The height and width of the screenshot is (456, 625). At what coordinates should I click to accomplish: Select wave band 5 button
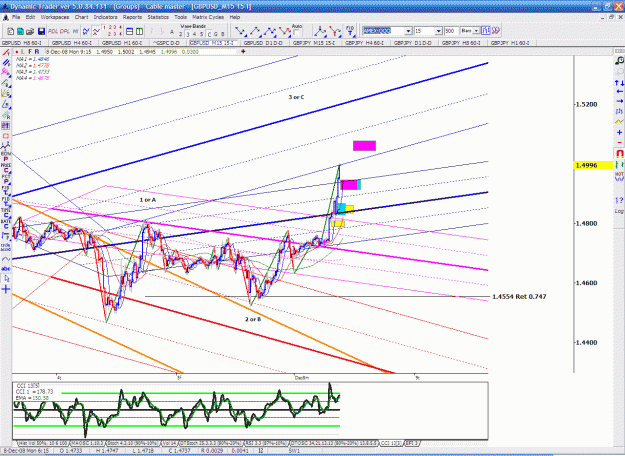coord(202,34)
